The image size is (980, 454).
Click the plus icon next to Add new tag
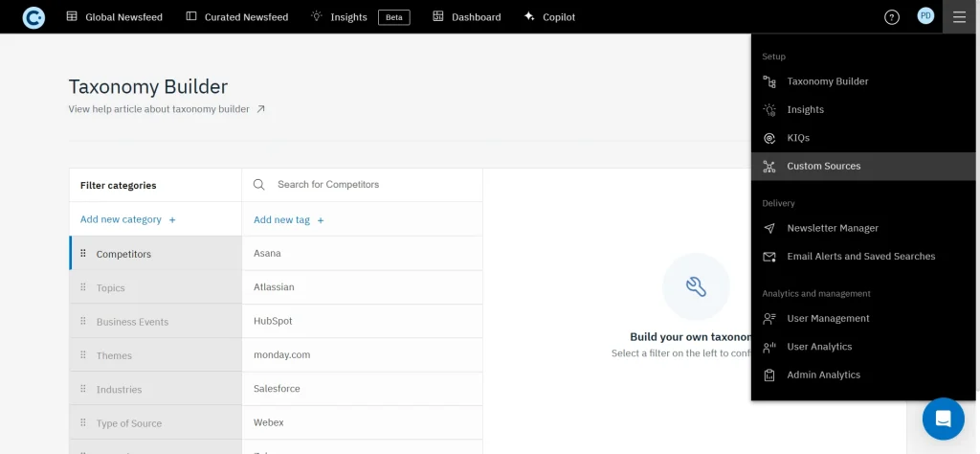(321, 220)
